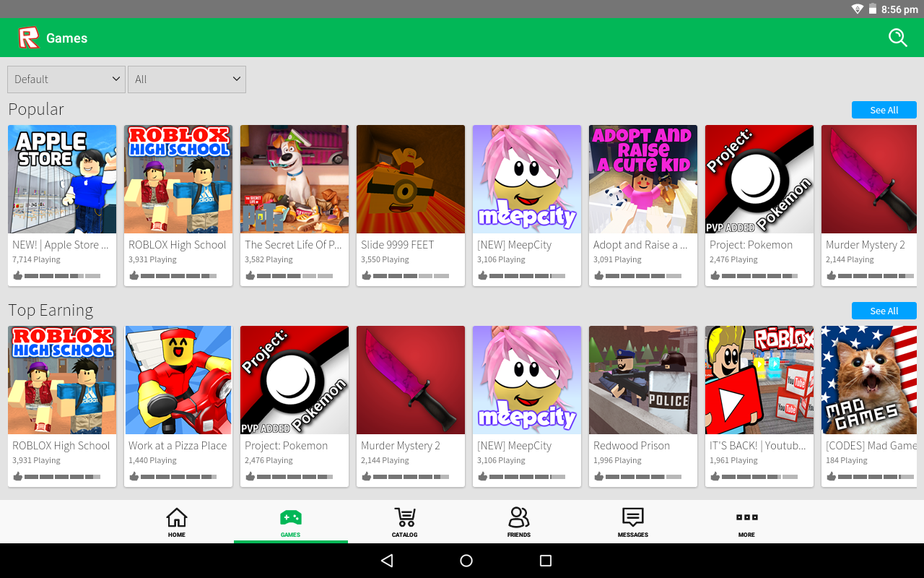This screenshot has height=578, width=924.
Task: Click See All for Top Earning
Action: [x=884, y=311]
